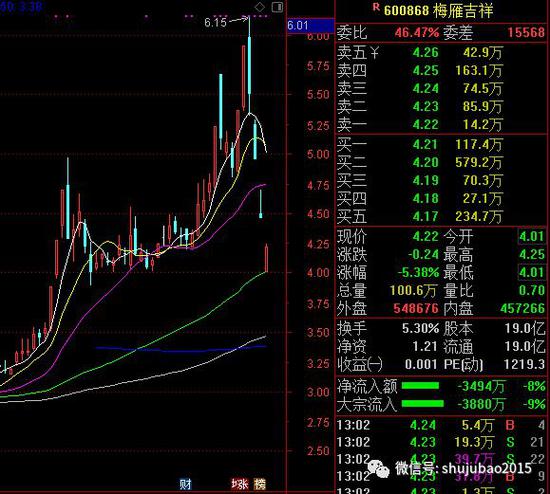The width and height of the screenshot is (550, 494).
Task: Click the WeChat logo in the watermark
Action: click(x=378, y=469)
